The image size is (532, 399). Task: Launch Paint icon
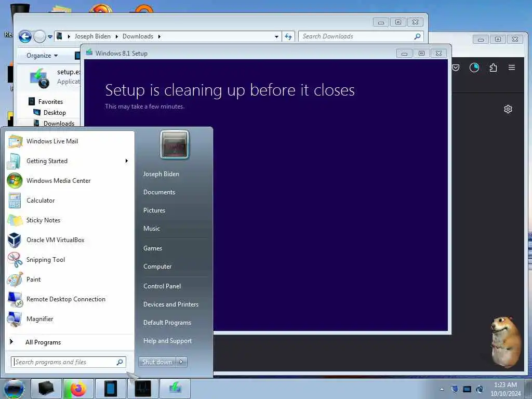click(x=15, y=280)
